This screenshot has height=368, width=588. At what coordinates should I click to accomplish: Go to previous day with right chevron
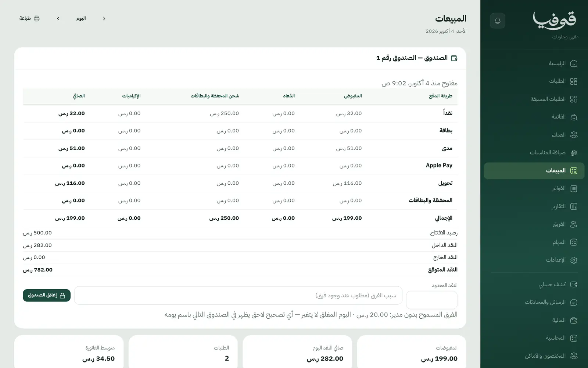pos(104,18)
